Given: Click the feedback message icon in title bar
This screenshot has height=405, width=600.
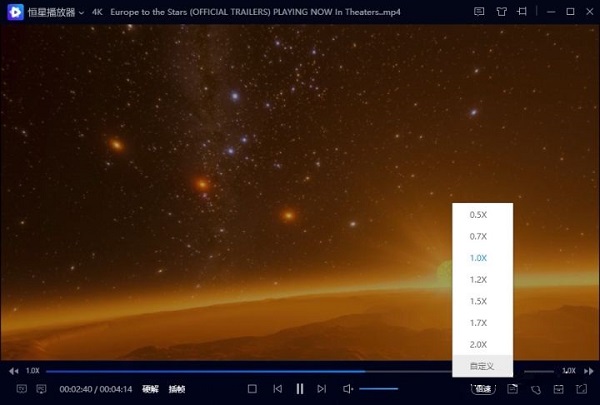Looking at the screenshot, I should point(479,12).
